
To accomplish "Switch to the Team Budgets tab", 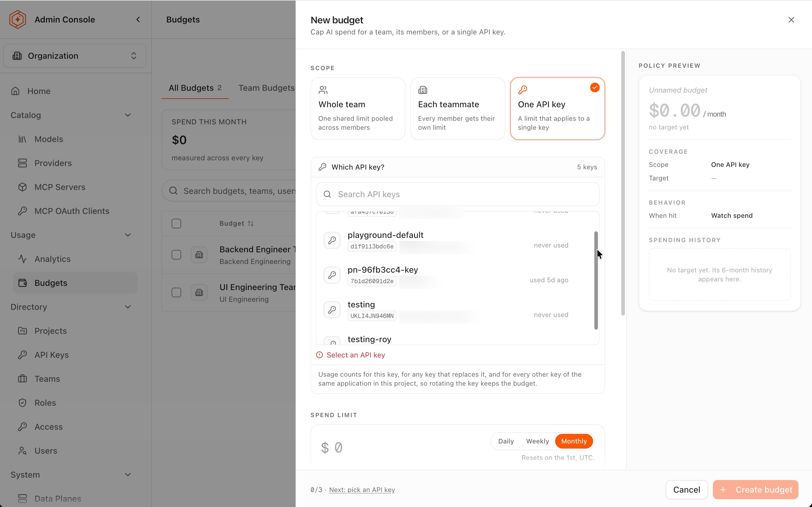I will click(x=266, y=88).
